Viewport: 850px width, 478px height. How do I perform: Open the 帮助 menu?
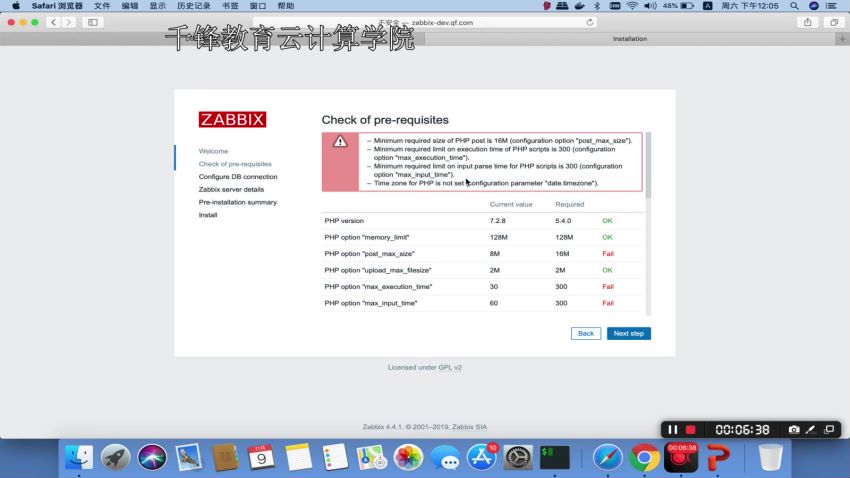click(x=286, y=6)
